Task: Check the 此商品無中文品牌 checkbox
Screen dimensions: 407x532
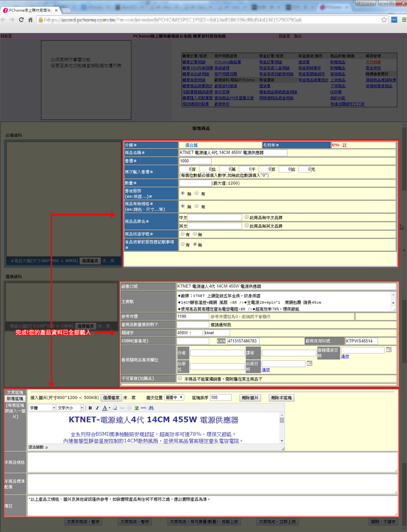Action: [x=246, y=217]
